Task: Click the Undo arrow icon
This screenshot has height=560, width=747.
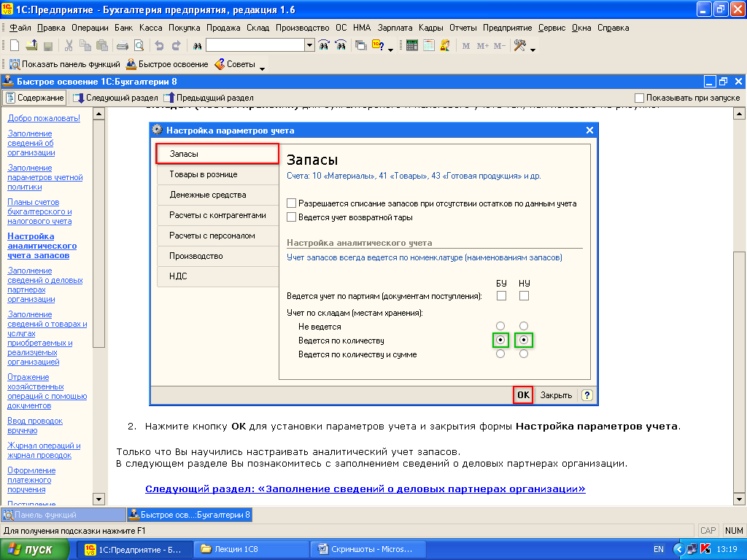Action: [160, 46]
